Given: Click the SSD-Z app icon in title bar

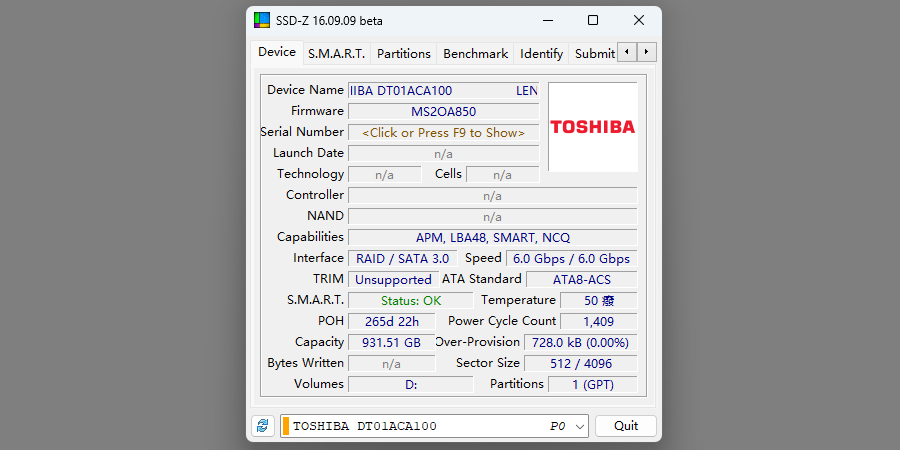Looking at the screenshot, I should pyautogui.click(x=262, y=20).
